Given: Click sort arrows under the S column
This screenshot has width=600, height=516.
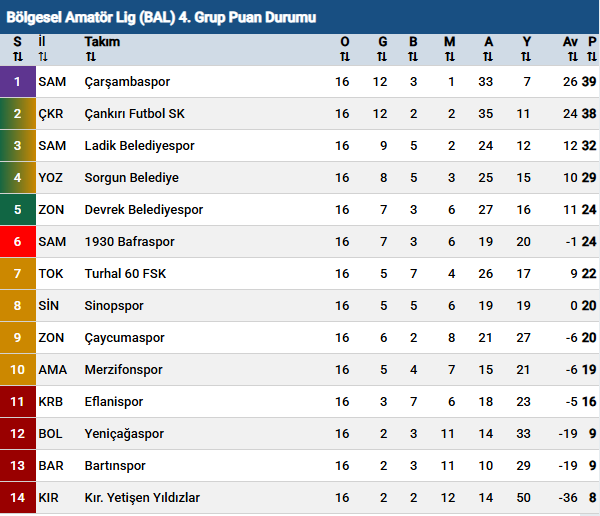Looking at the screenshot, I should (17, 56).
